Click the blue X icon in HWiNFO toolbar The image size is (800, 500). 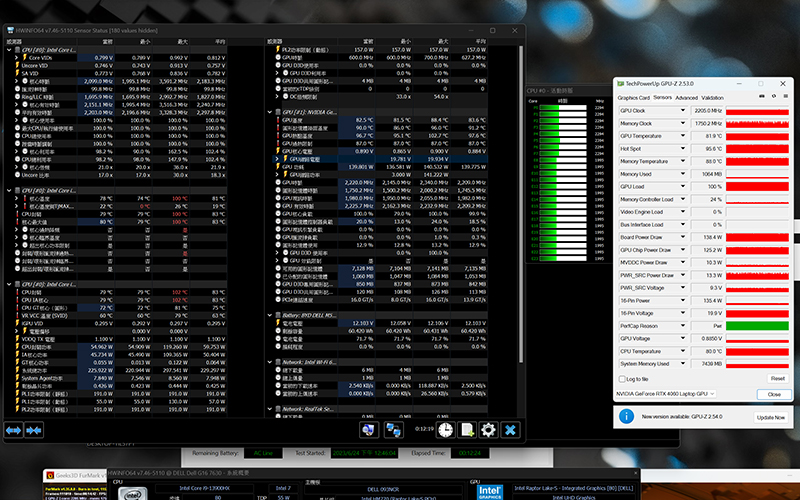(510, 430)
